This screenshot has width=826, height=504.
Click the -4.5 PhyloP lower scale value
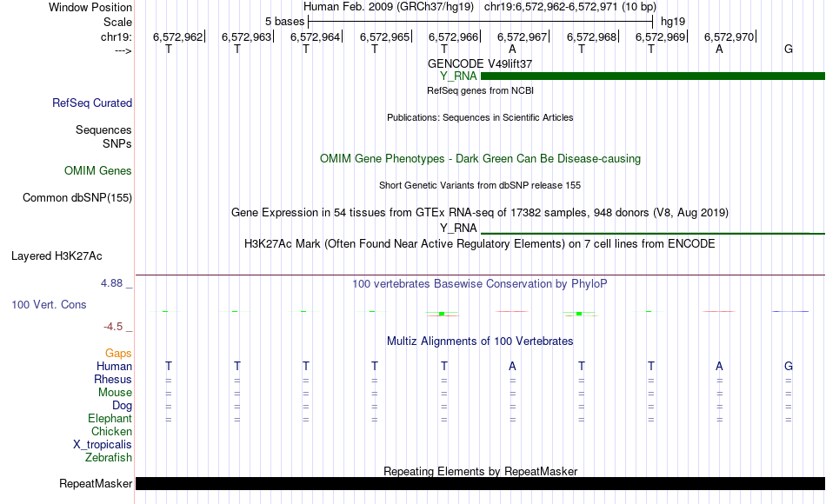[x=113, y=327]
